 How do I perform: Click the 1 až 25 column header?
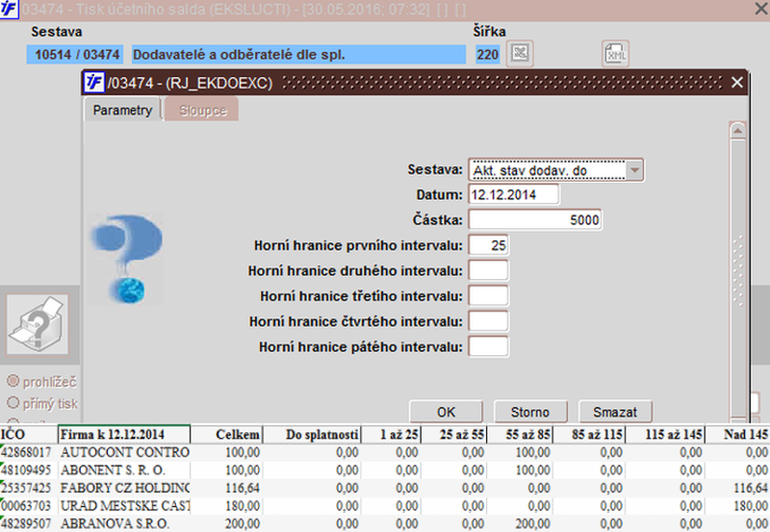[x=391, y=434]
